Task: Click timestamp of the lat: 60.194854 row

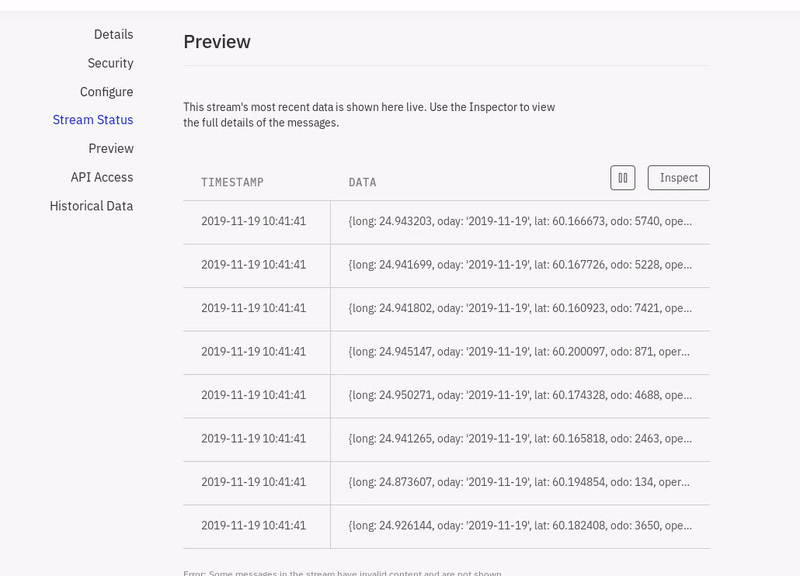Action: (x=254, y=482)
